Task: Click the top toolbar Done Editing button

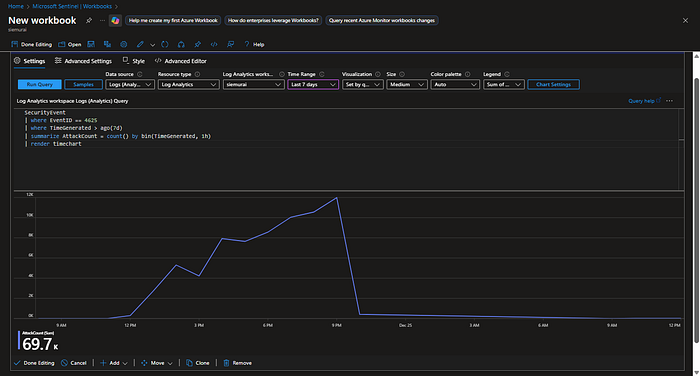Action: pos(31,45)
